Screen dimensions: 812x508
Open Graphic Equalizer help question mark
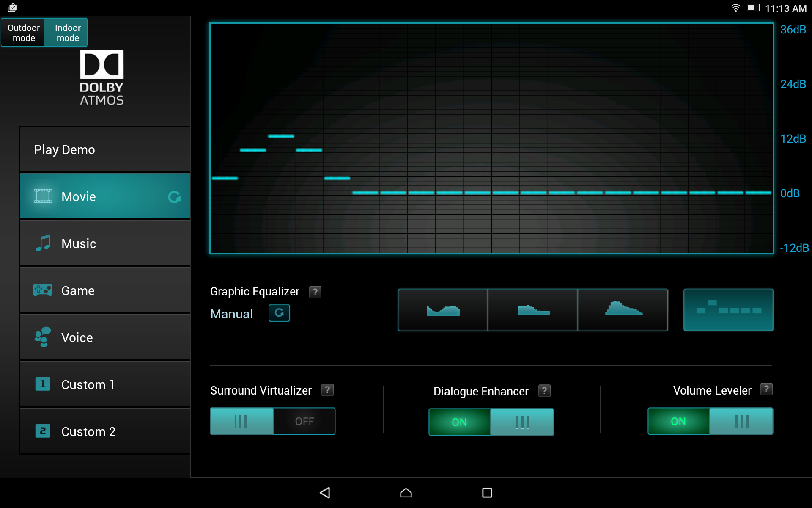click(315, 292)
